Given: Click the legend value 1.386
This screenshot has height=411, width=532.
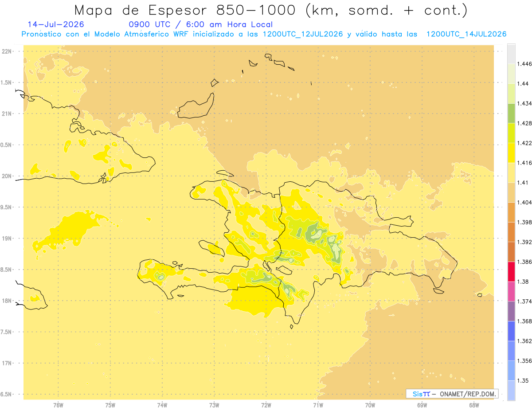Looking at the screenshot, I should point(525,262).
